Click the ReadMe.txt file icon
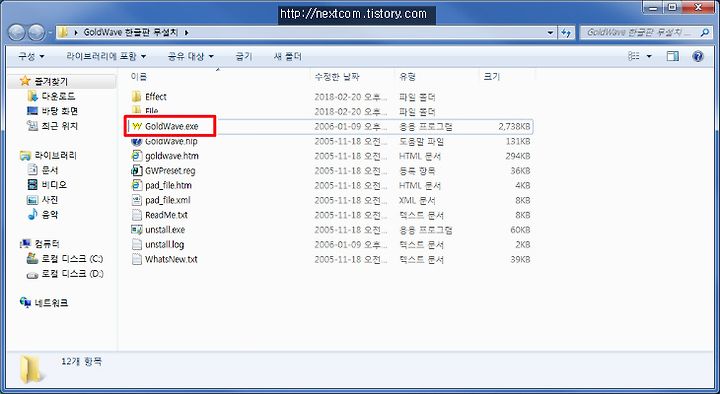The width and height of the screenshot is (720, 394). [x=136, y=214]
